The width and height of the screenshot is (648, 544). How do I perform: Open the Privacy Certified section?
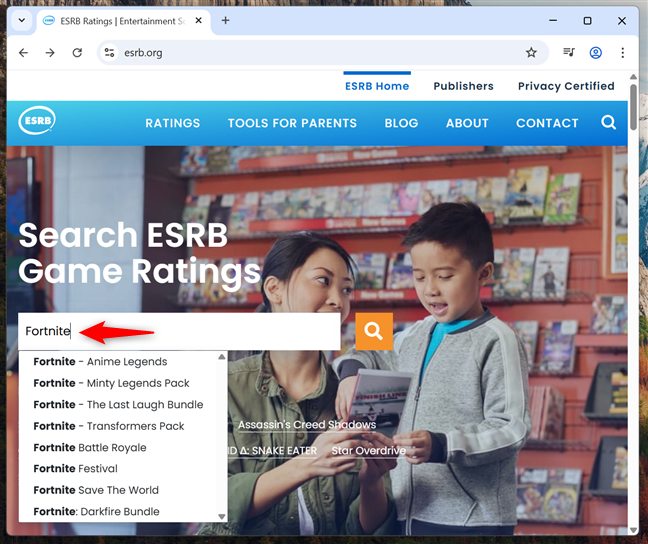click(x=566, y=86)
